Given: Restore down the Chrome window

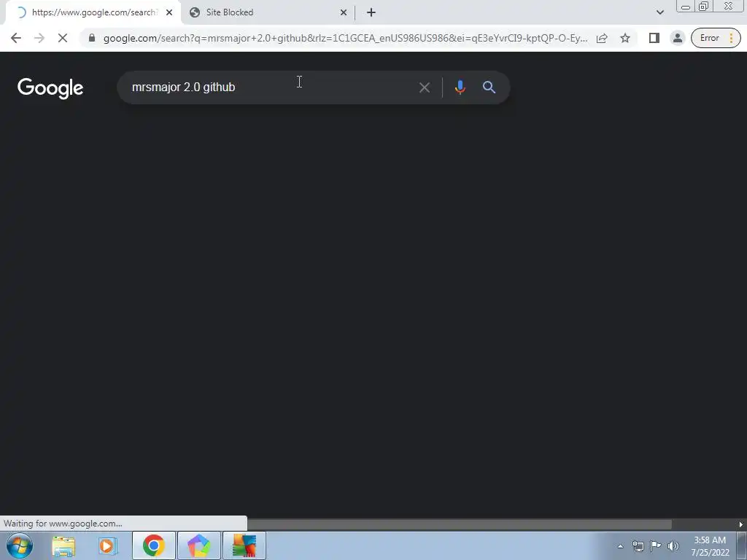Looking at the screenshot, I should pyautogui.click(x=704, y=7).
